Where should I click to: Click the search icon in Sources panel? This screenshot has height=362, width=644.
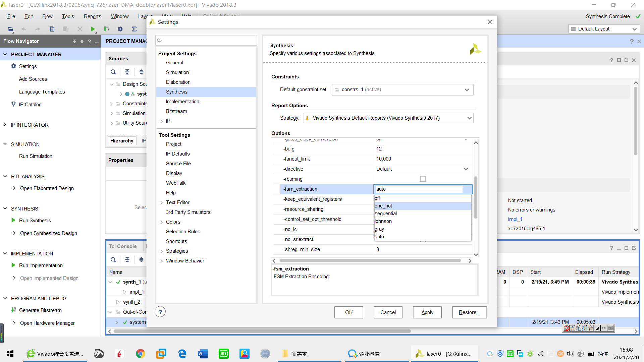click(113, 72)
